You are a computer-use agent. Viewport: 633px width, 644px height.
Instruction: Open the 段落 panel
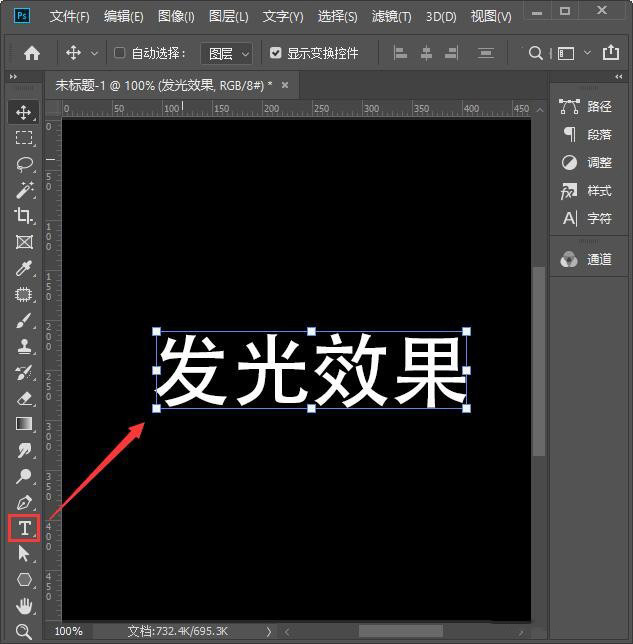[586, 134]
